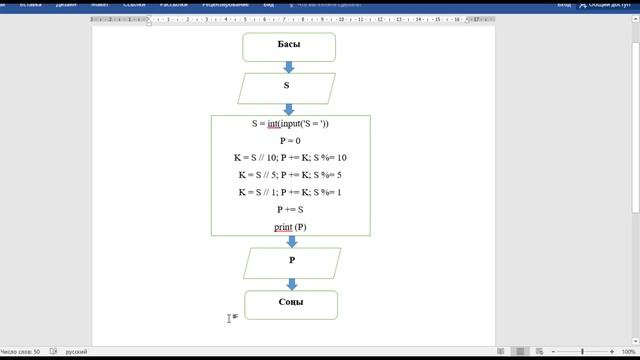
Task: Click the line 'P = 0'
Action: [290, 141]
